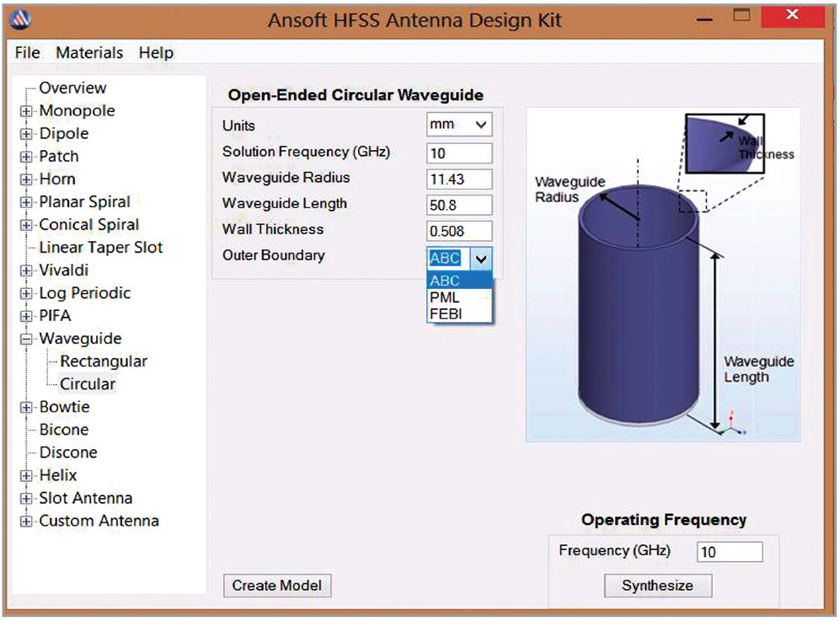Expand the Planar Spiral tree node

pos(26,202)
